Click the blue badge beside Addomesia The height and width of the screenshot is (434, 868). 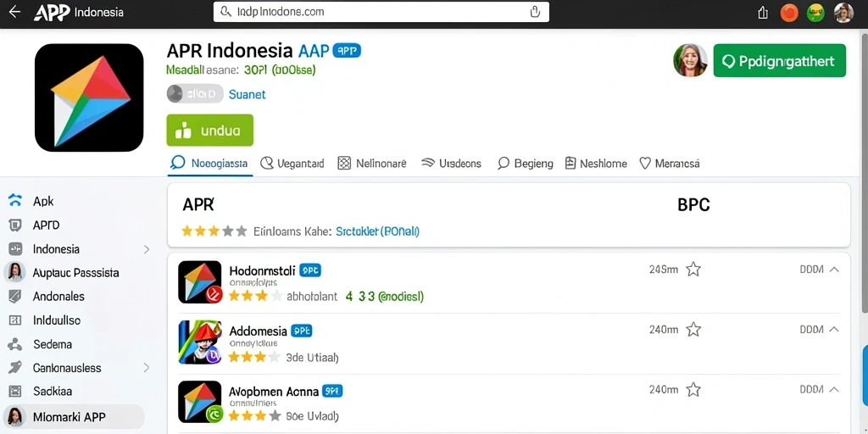(x=302, y=331)
